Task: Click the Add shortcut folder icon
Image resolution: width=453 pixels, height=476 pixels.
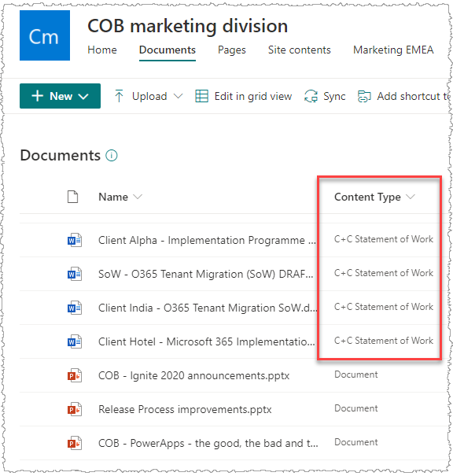Action: (364, 96)
